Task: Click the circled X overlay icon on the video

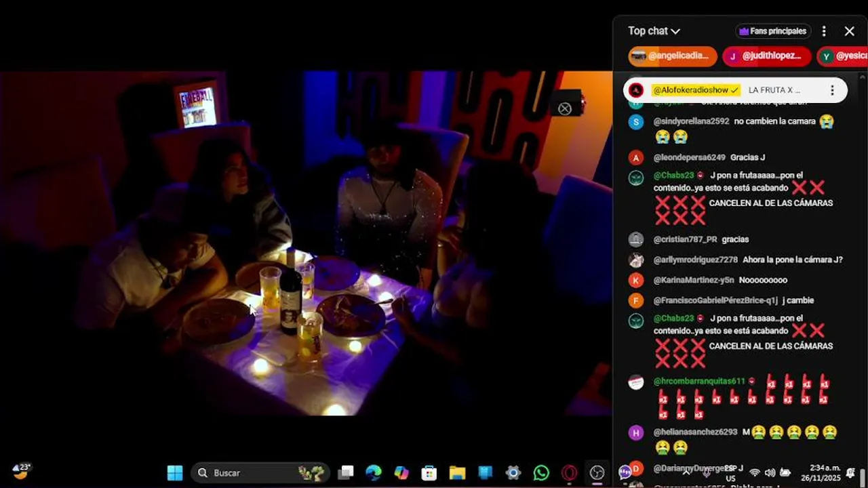Action: [564, 108]
